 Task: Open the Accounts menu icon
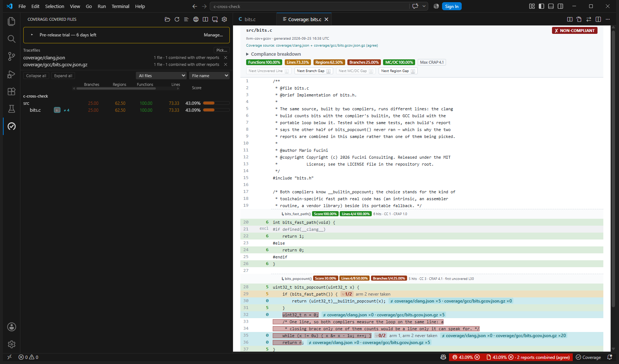11,327
